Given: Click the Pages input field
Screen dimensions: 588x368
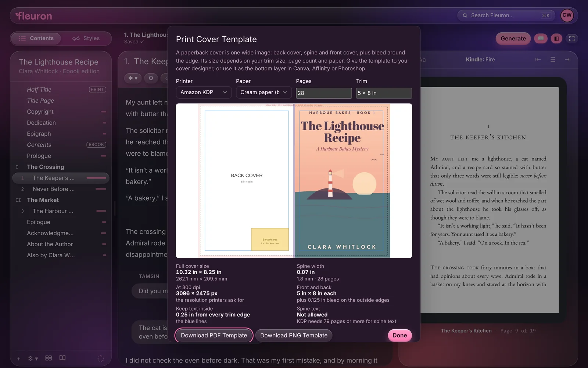Looking at the screenshot, I should point(324,93).
